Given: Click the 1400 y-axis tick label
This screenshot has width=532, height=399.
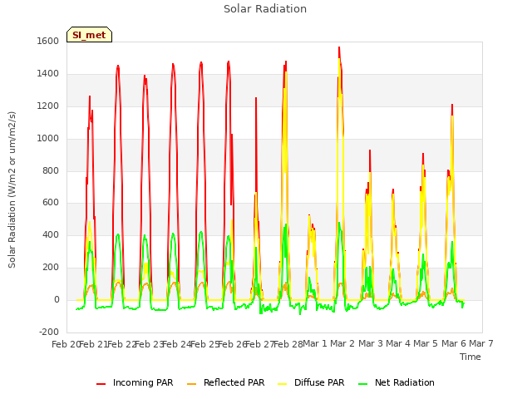Looking at the screenshot, I should click(48, 74).
